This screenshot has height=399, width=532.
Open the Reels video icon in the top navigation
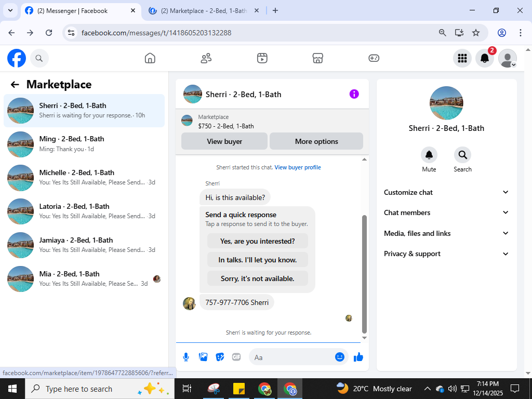tap(262, 58)
